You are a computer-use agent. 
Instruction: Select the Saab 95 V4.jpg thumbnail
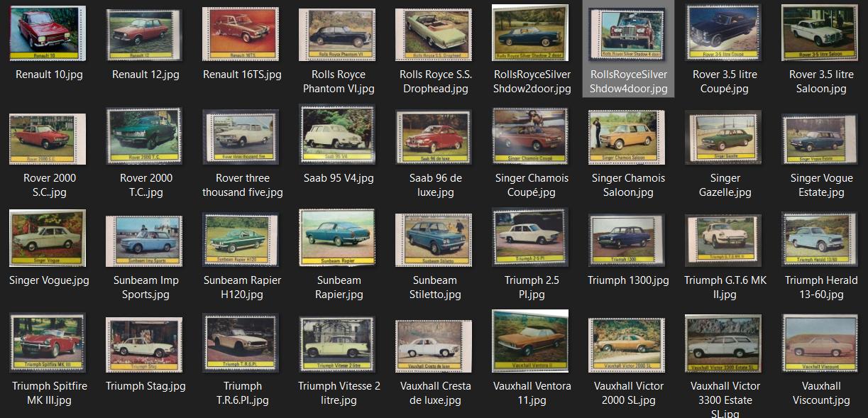(x=337, y=135)
